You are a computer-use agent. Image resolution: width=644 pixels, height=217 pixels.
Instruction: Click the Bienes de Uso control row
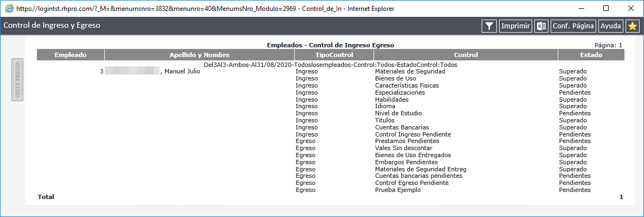tap(395, 78)
